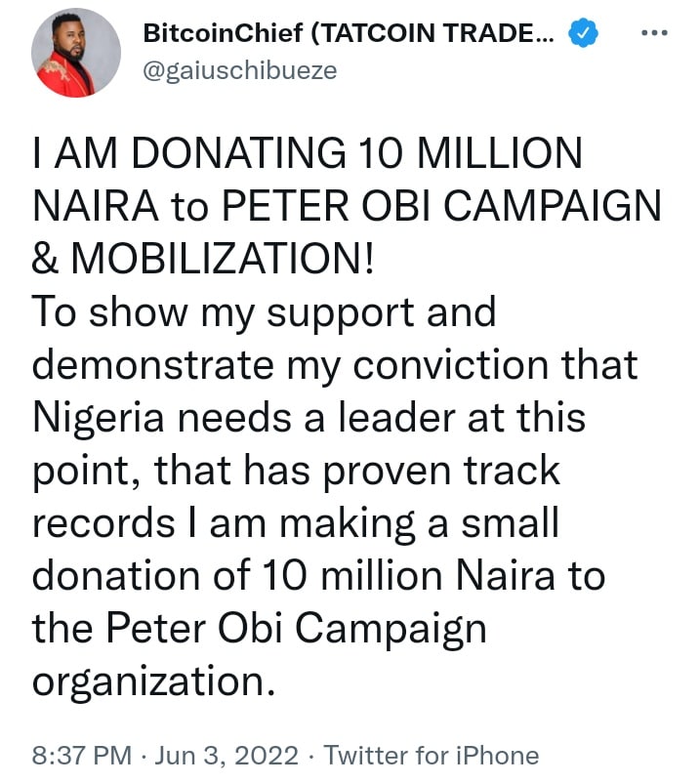Open the three-dot more options menu

point(653,34)
